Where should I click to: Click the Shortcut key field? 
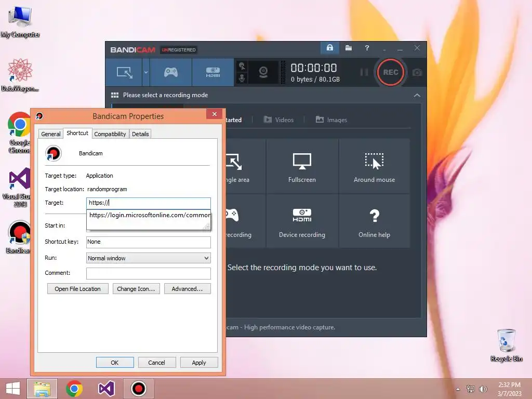pyautogui.click(x=148, y=242)
